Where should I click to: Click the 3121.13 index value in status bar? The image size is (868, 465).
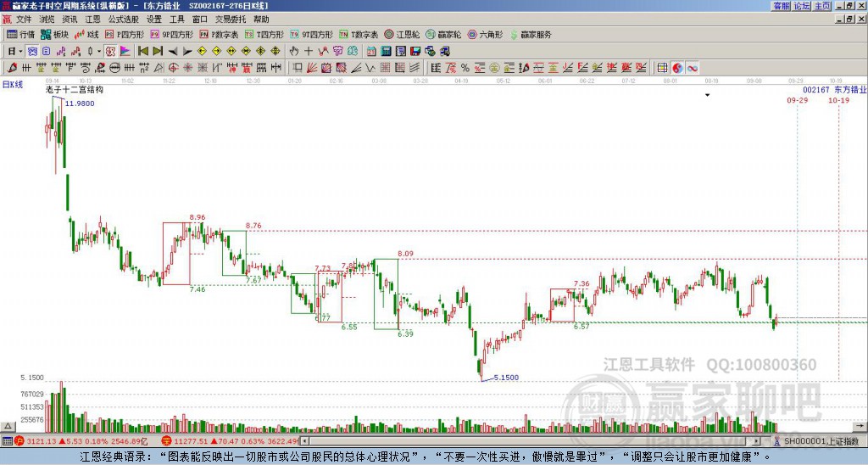[42, 441]
